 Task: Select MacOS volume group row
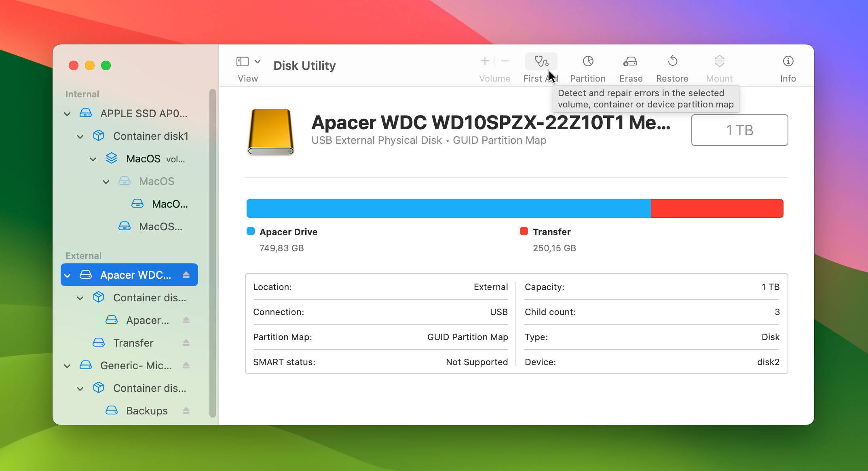129,159
